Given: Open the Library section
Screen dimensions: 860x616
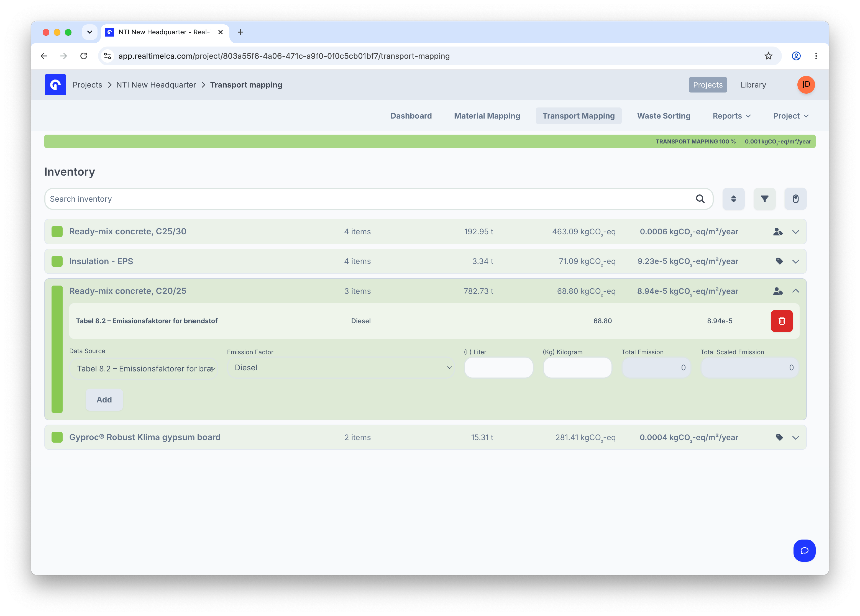Looking at the screenshot, I should pyautogui.click(x=753, y=84).
